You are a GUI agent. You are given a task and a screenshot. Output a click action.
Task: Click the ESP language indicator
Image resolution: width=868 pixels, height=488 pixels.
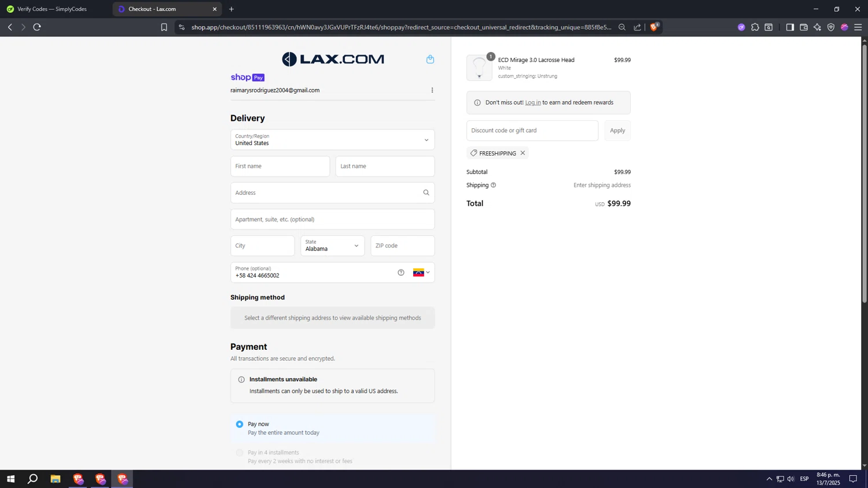(x=804, y=479)
